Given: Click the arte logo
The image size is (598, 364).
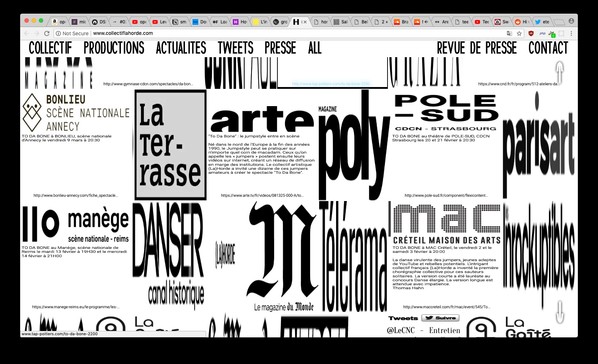Looking at the screenshot, I should (x=262, y=119).
